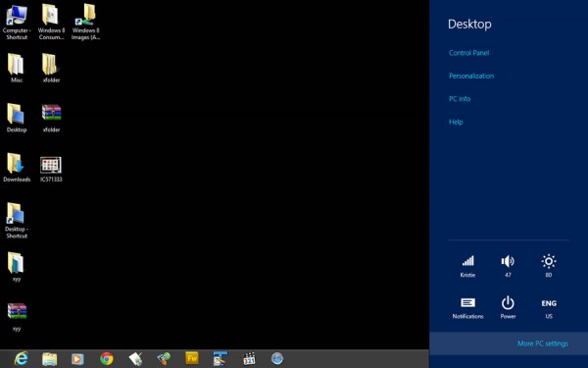The width and height of the screenshot is (588, 368).
Task: Select the Windows 8 Consum... folder icon
Action: (51, 23)
